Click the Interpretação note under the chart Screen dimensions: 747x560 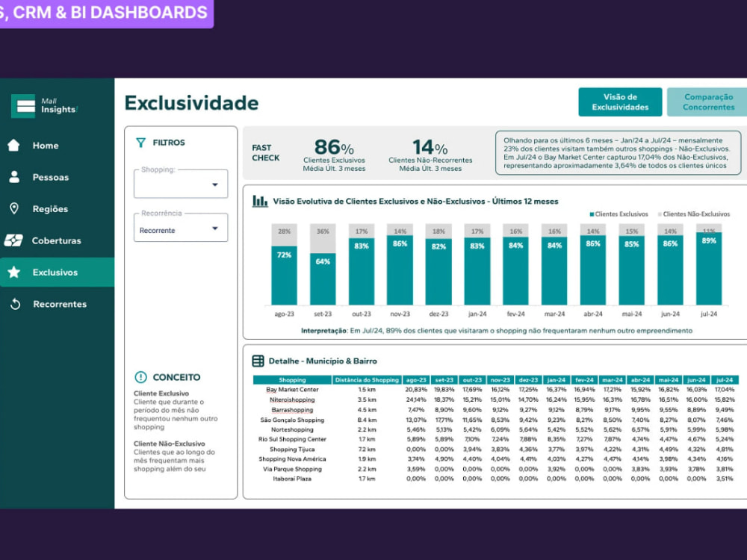tap(497, 331)
